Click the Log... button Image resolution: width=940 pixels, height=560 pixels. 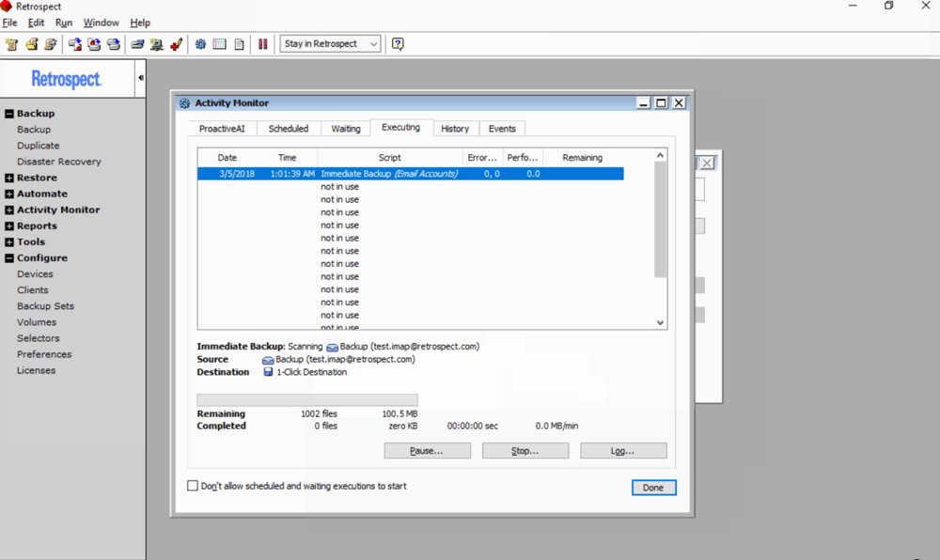623,451
